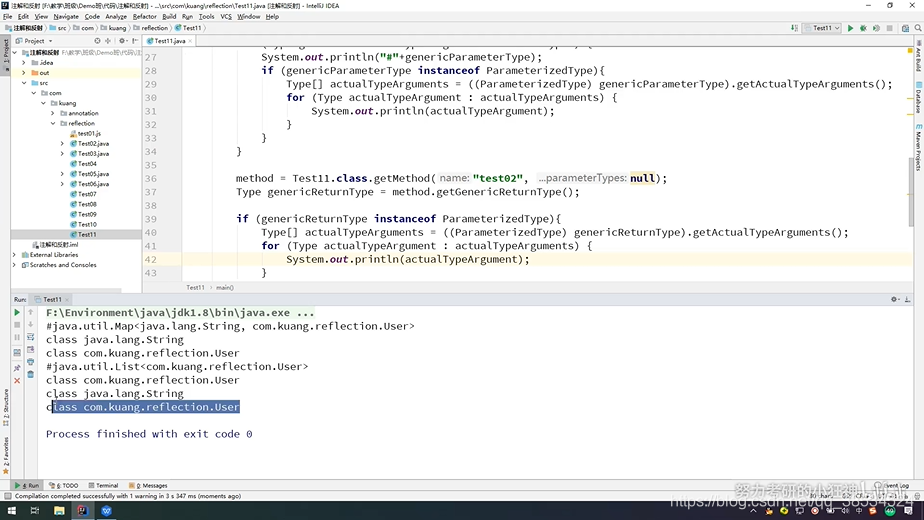Viewport: 924px width, 520px height.
Task: Print console output via printer icon
Action: click(x=31, y=362)
